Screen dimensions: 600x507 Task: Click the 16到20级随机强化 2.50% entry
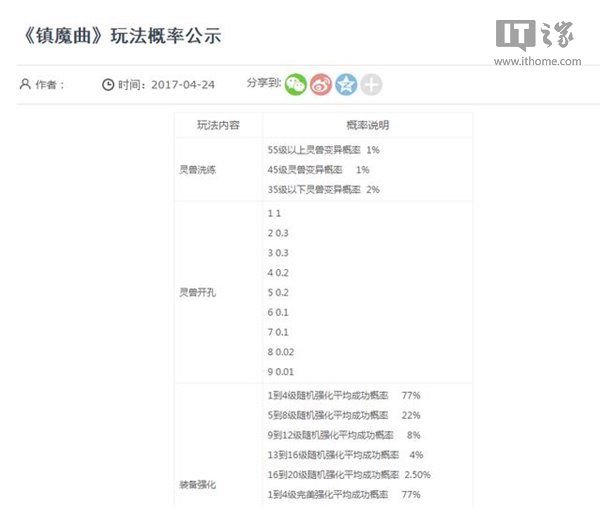(x=349, y=474)
